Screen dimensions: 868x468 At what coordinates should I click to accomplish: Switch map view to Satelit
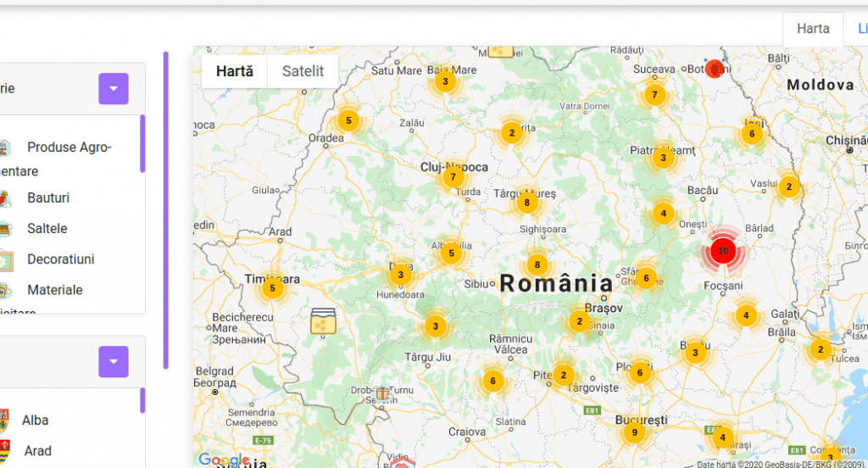303,71
